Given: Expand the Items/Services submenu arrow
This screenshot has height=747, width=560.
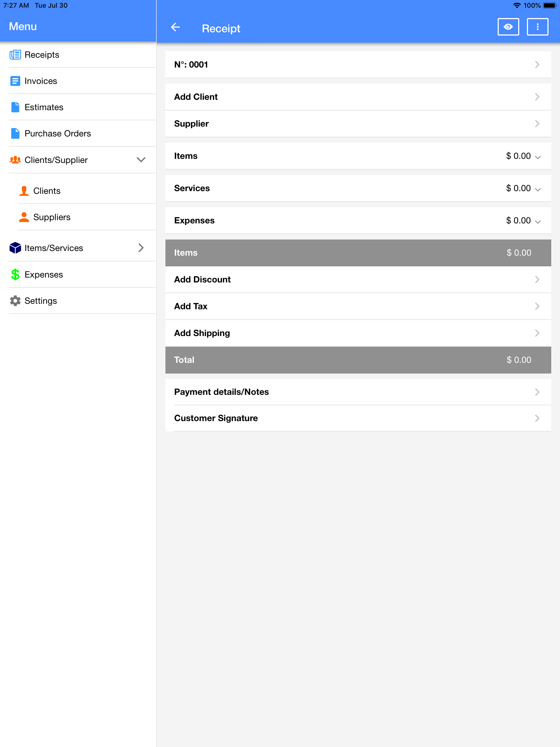Looking at the screenshot, I should click(x=141, y=248).
